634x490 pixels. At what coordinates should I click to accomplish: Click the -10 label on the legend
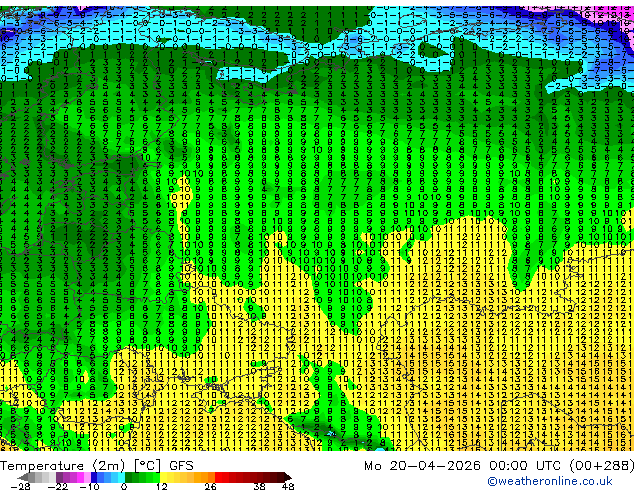pos(89,486)
